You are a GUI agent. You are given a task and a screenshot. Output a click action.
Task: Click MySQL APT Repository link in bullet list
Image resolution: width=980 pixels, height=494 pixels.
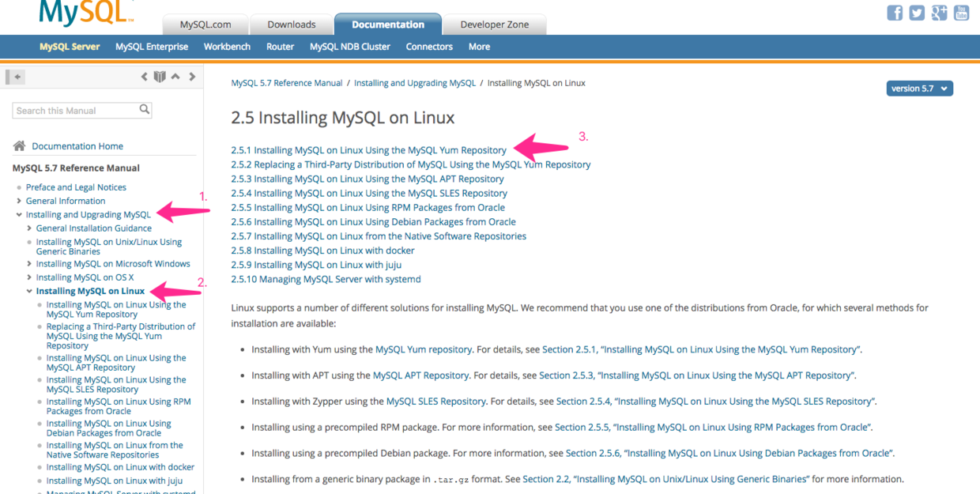tap(420, 375)
